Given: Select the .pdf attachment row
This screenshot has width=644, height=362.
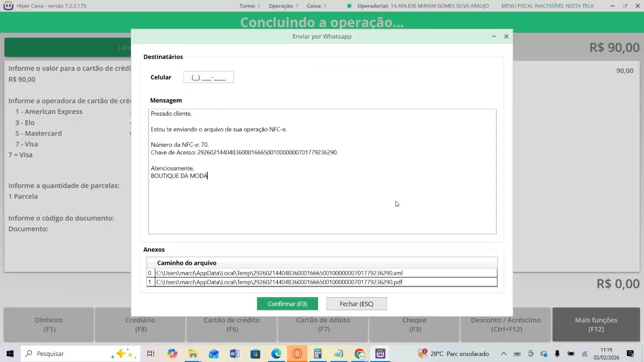Looking at the screenshot, I should [x=322, y=282].
